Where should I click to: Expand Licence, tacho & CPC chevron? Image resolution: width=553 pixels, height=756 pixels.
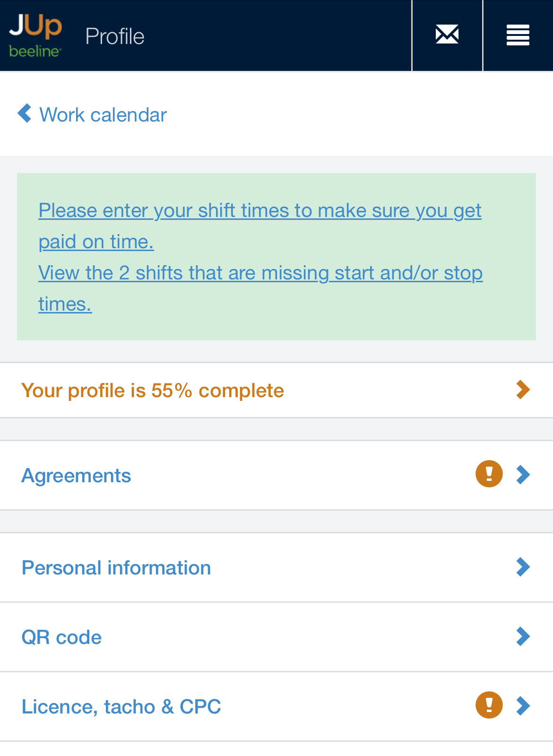coord(523,705)
